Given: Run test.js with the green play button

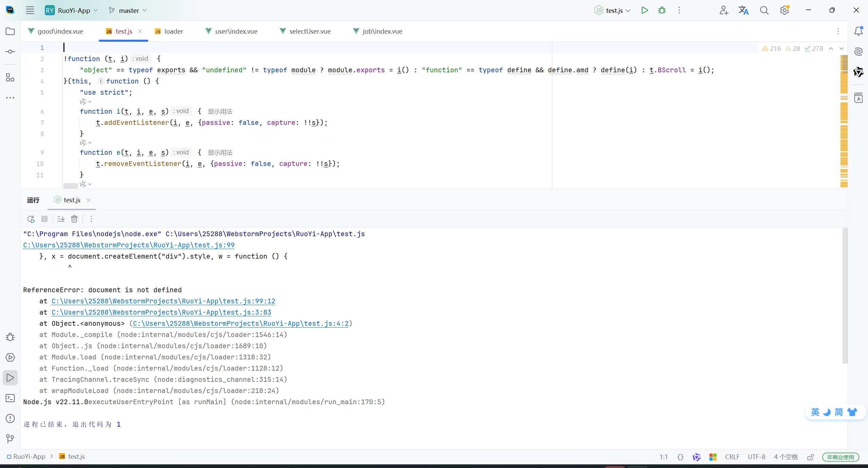Looking at the screenshot, I should click(x=644, y=10).
